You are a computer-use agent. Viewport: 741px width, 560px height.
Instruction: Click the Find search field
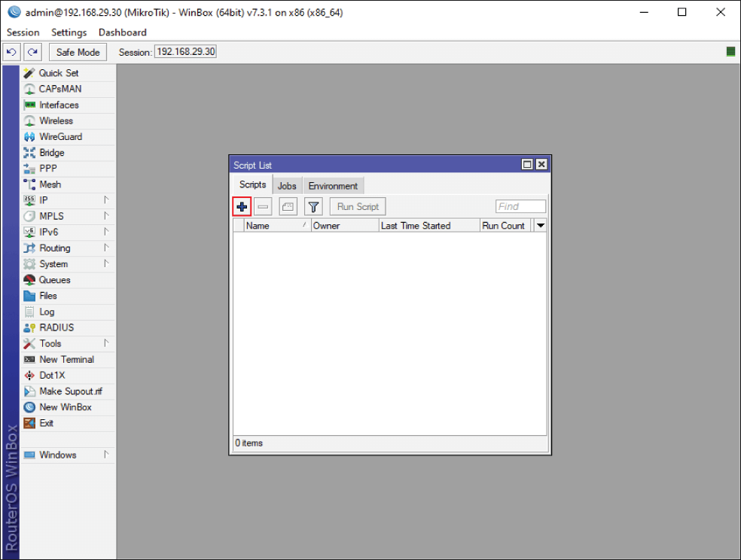coord(520,207)
